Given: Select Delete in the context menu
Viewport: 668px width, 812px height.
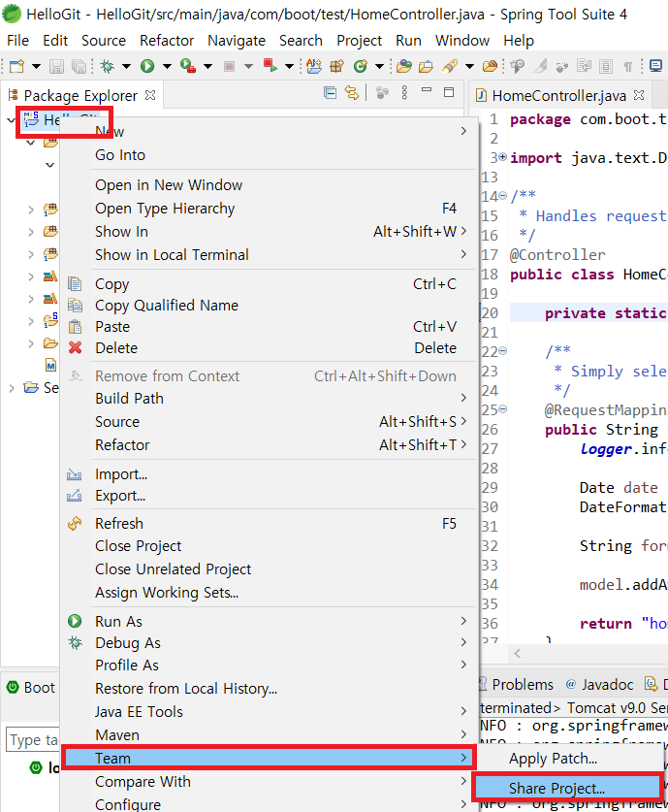Looking at the screenshot, I should tap(269, 348).
